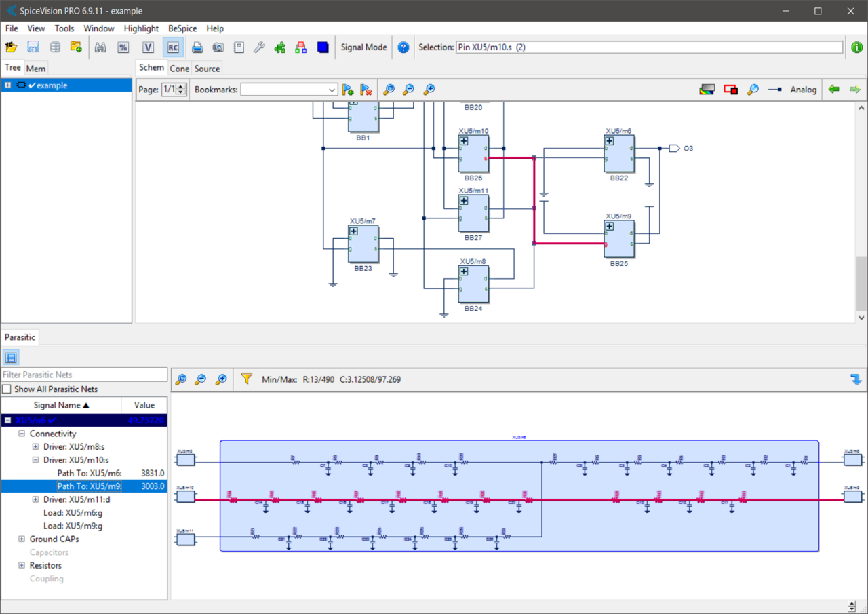Switch to the Cone tab

pos(180,69)
